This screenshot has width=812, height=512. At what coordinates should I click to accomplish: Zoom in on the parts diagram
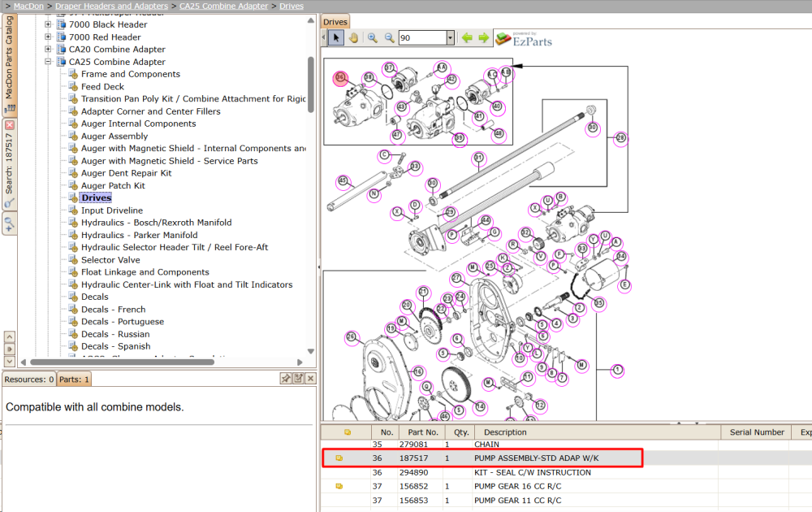point(373,38)
